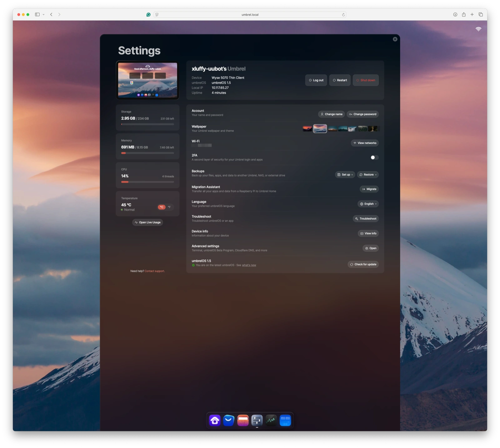Open a new Safari tab
This screenshot has width=500, height=448.
click(x=472, y=14)
